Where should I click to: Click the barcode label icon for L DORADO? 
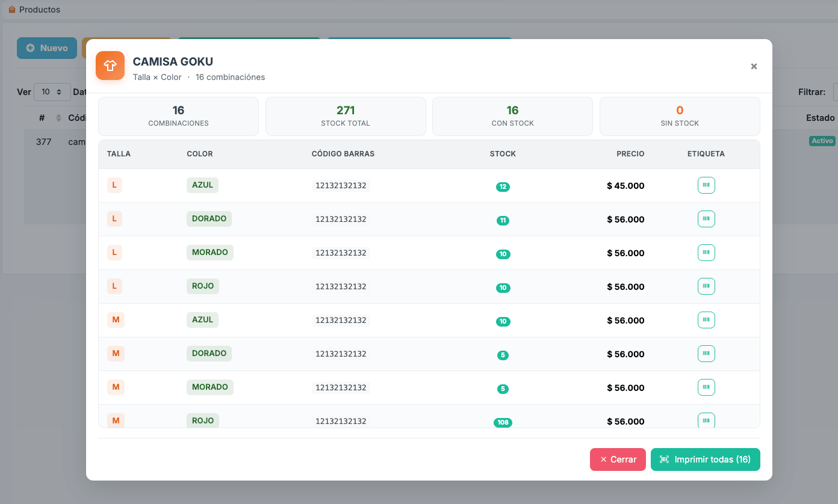[706, 219]
